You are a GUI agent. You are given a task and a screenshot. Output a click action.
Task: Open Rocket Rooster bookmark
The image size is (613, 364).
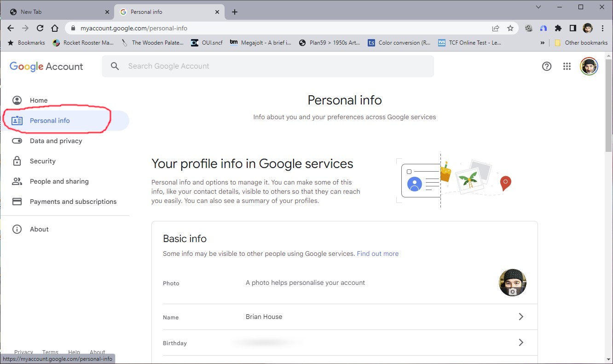coord(83,43)
